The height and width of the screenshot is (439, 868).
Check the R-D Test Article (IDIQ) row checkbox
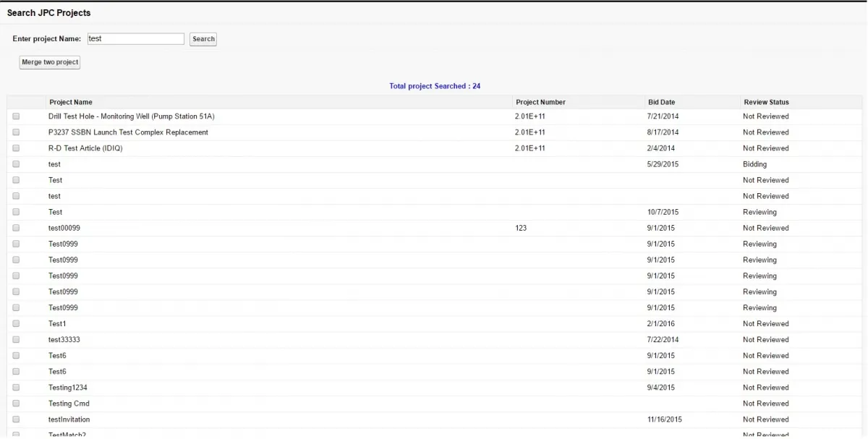(16, 148)
